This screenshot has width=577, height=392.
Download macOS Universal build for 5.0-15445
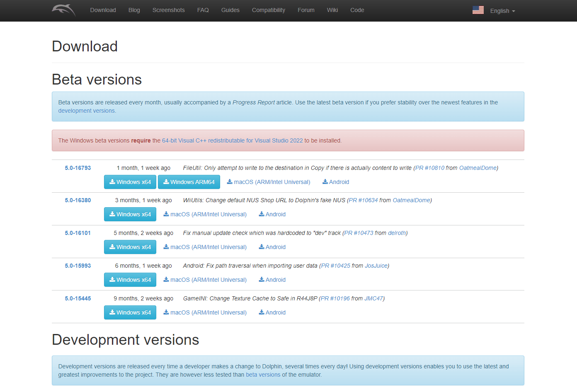(x=205, y=312)
